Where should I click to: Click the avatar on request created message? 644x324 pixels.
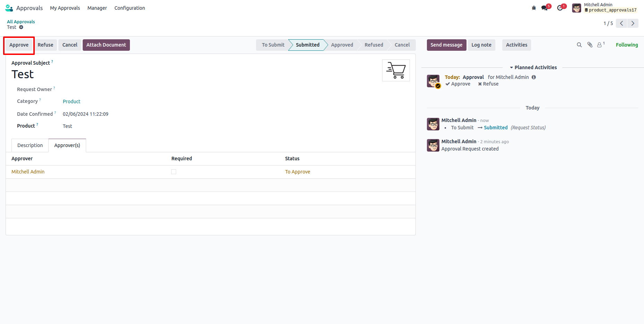(433, 145)
